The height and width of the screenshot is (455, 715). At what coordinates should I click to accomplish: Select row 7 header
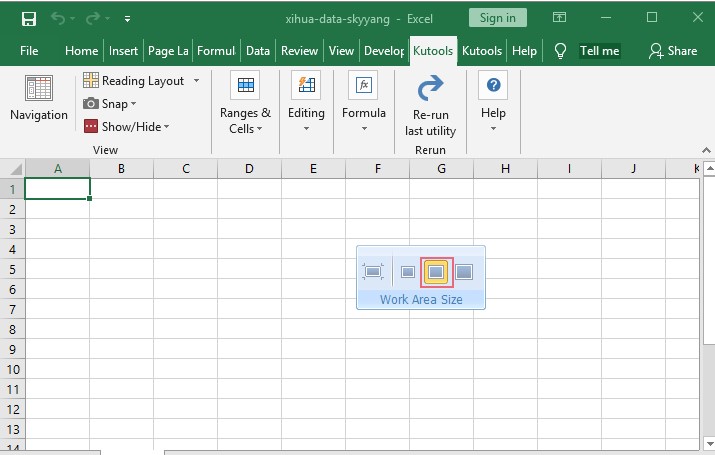[13, 309]
